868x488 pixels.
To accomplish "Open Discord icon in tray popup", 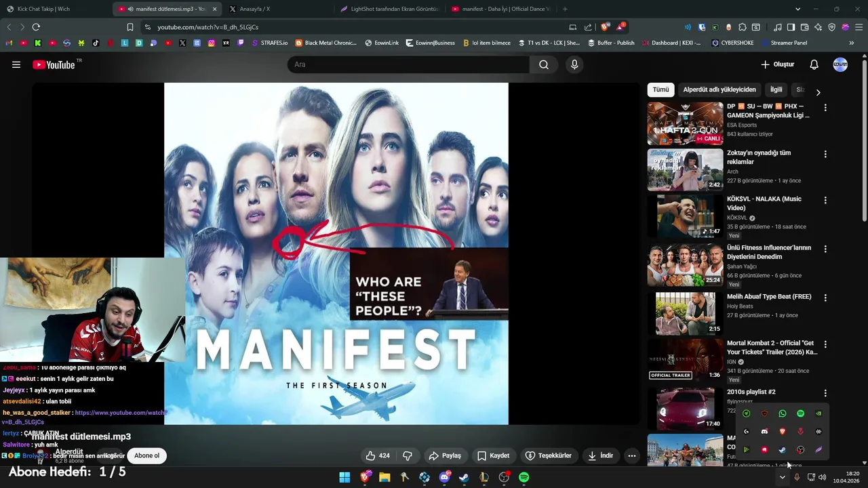I will (764, 432).
